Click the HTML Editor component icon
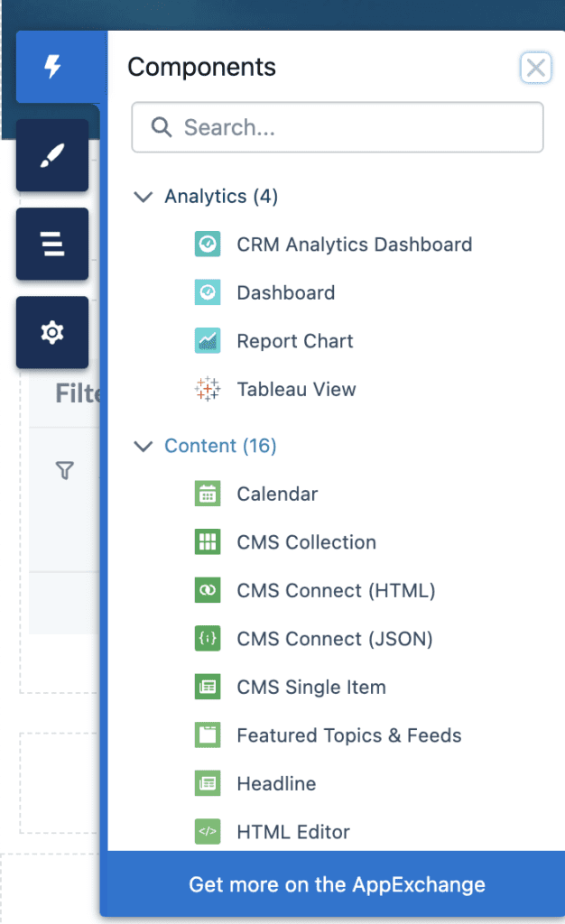Screen dimensions: 565x924 point(206,831)
